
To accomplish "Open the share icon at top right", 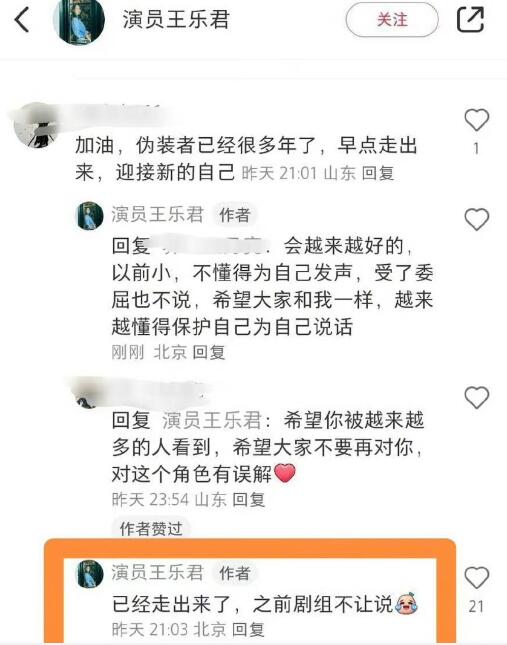I will coord(470,19).
